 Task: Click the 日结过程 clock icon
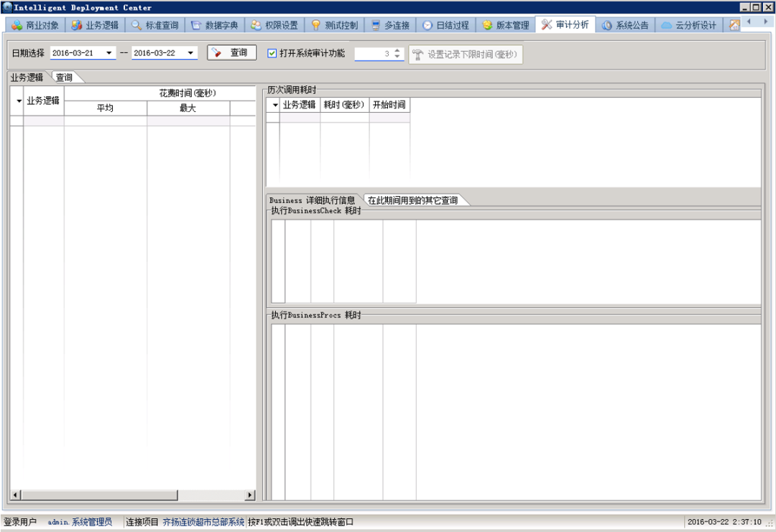pyautogui.click(x=427, y=25)
